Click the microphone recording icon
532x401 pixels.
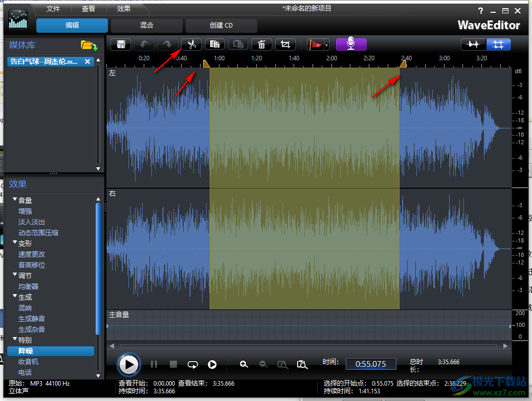pyautogui.click(x=351, y=44)
